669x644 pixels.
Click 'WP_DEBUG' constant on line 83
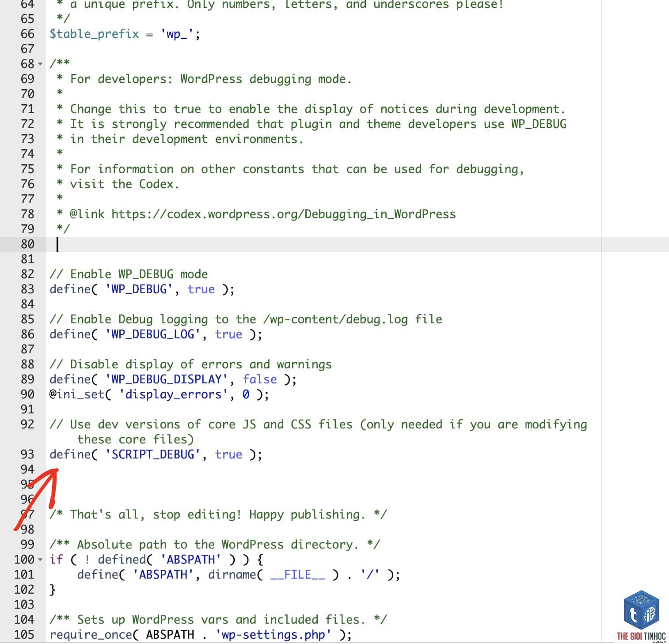[x=139, y=289]
